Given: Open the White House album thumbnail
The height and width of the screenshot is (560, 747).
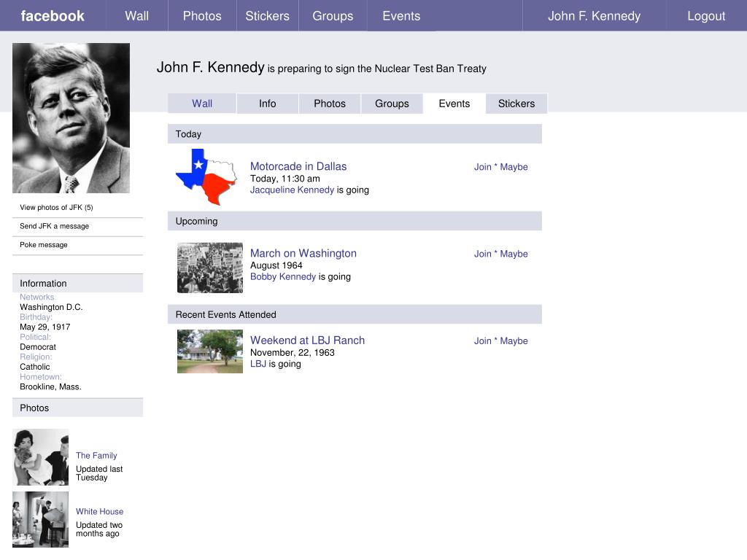Looking at the screenshot, I should [41, 519].
